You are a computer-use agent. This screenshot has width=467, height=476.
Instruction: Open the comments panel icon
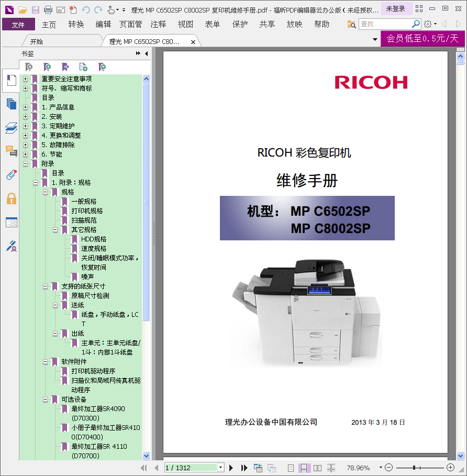click(x=11, y=151)
